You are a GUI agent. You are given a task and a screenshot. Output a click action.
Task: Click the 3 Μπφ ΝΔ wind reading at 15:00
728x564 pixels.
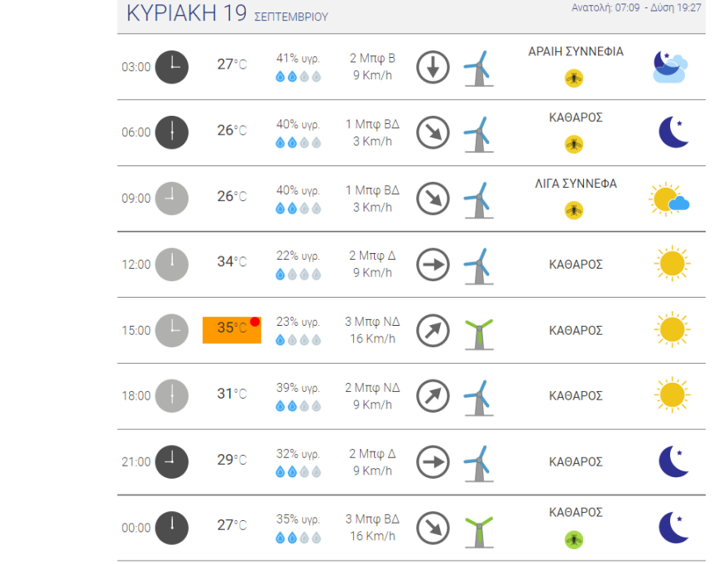click(x=372, y=321)
